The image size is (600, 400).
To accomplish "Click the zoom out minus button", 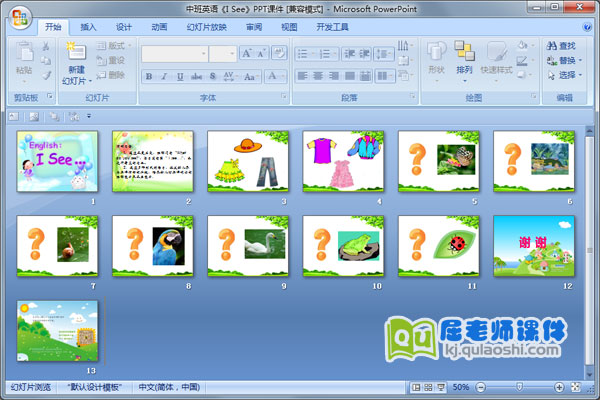I will [x=480, y=387].
